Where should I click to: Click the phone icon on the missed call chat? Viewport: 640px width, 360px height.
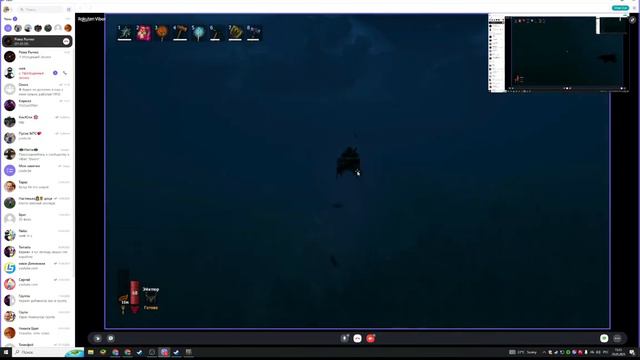coord(65,73)
